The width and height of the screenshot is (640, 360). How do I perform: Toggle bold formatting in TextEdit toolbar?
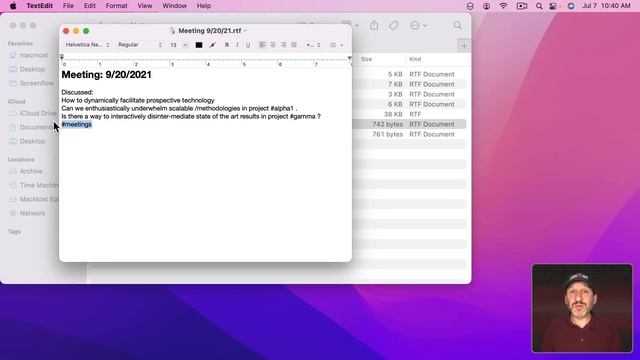(227, 45)
